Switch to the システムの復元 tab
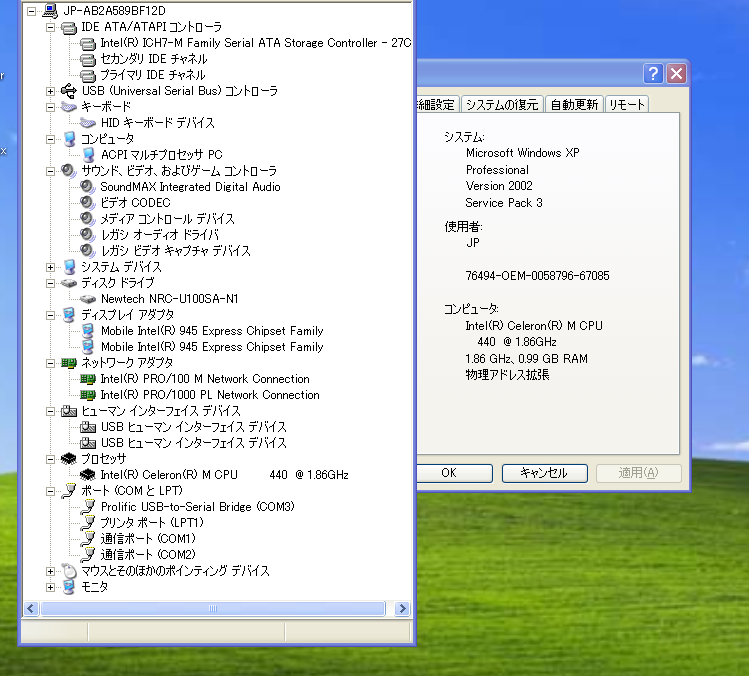The image size is (749, 676). 502,104
